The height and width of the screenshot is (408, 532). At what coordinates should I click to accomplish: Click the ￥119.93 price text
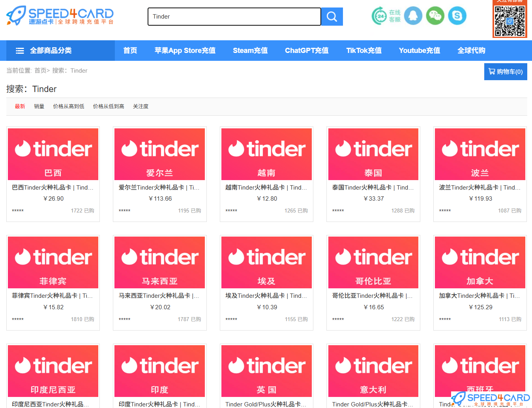coord(480,199)
